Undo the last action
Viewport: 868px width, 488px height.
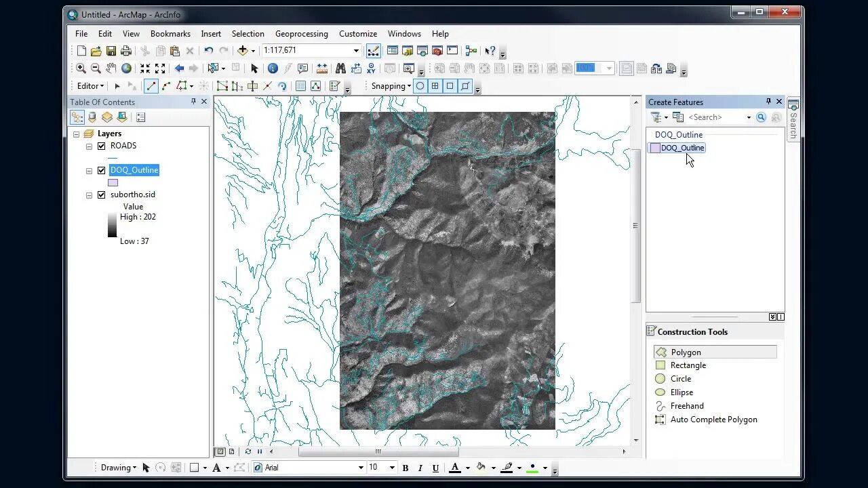tap(209, 51)
